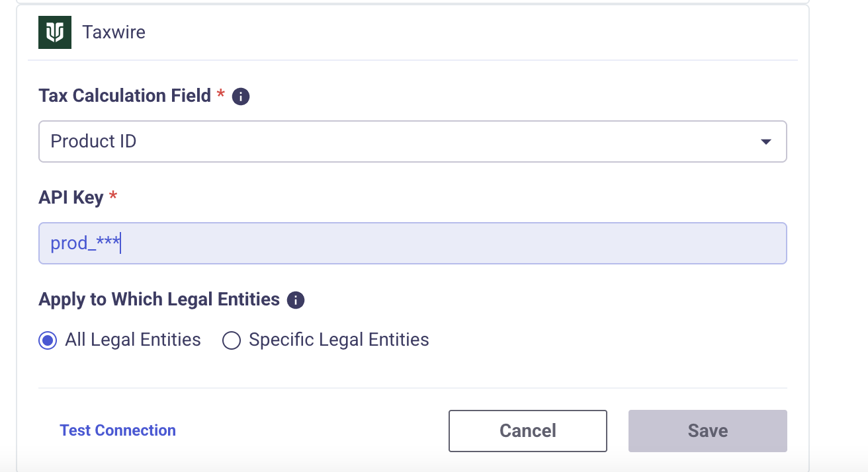868x472 pixels.
Task: Click the "All Legal Entities" option label
Action: [x=133, y=340]
